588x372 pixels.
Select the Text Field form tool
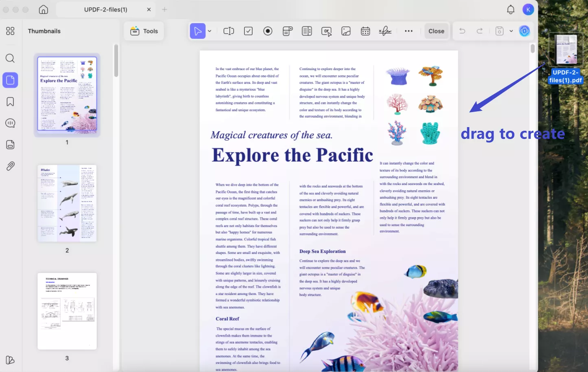229,31
